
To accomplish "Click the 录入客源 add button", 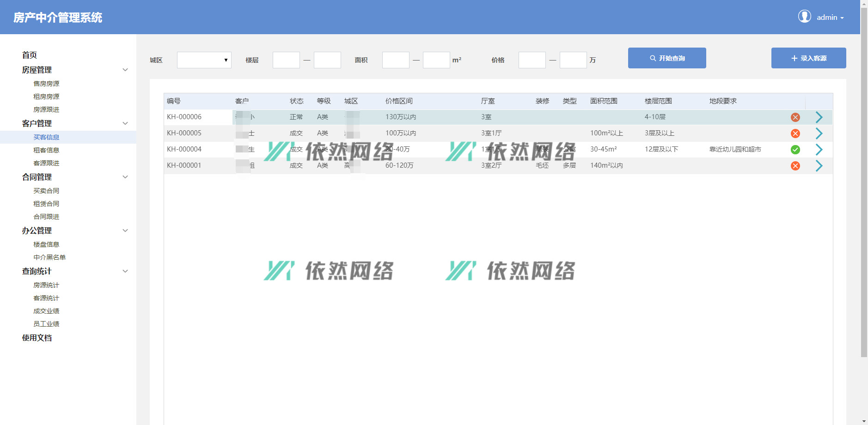I will click(x=808, y=58).
